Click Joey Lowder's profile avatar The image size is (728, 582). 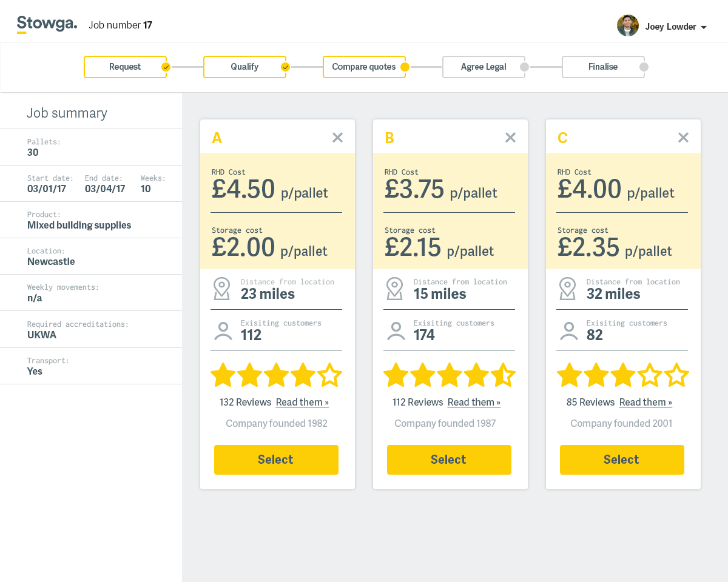tap(628, 26)
